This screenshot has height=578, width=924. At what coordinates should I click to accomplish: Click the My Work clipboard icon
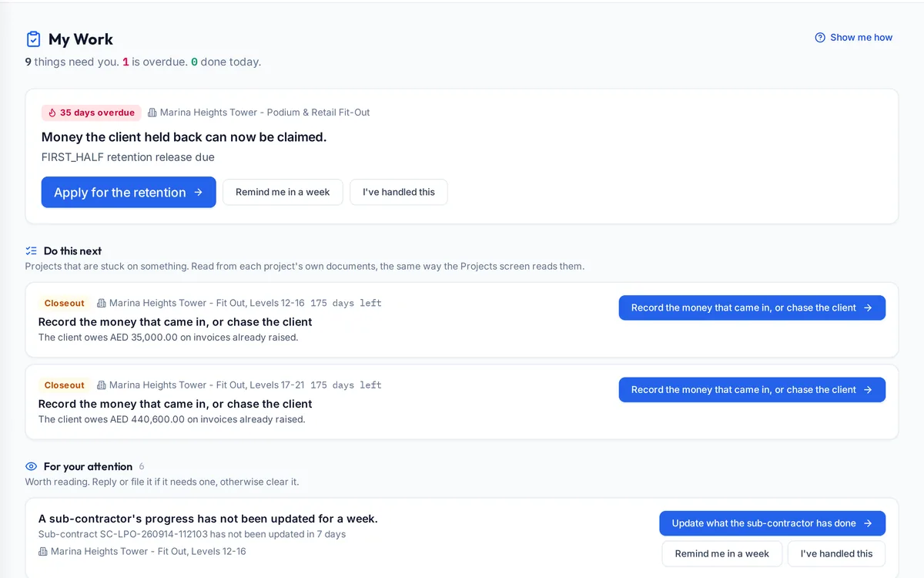tap(33, 39)
